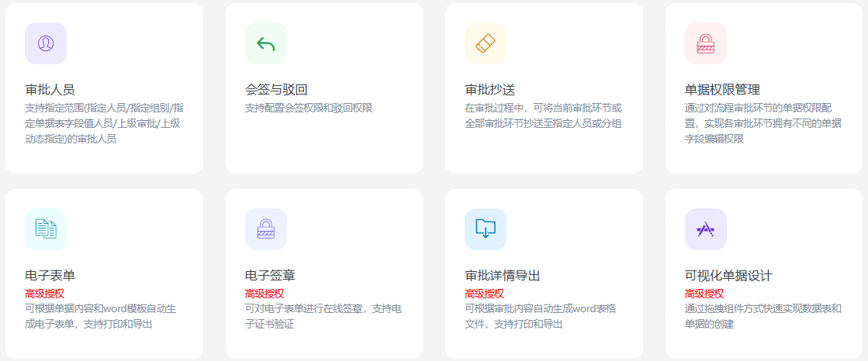This screenshot has height=361, width=868.
Task: Open the 审批人员 title
Action: [50, 90]
